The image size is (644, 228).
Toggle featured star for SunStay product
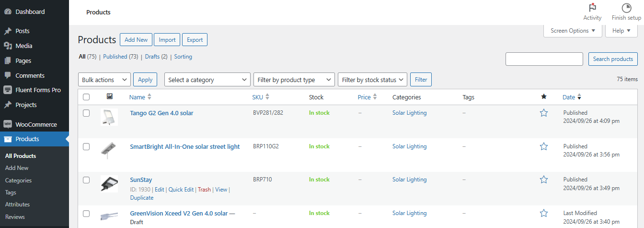point(543,180)
